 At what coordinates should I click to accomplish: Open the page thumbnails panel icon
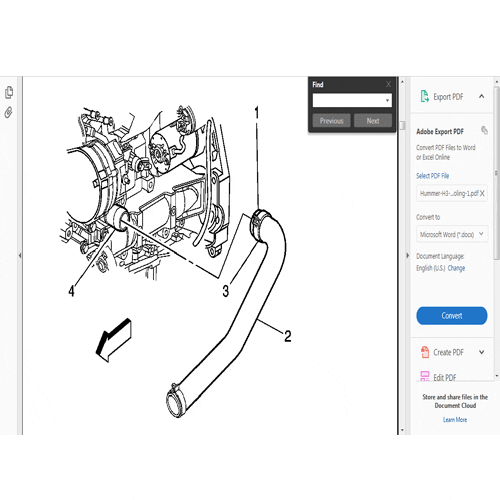(9, 92)
